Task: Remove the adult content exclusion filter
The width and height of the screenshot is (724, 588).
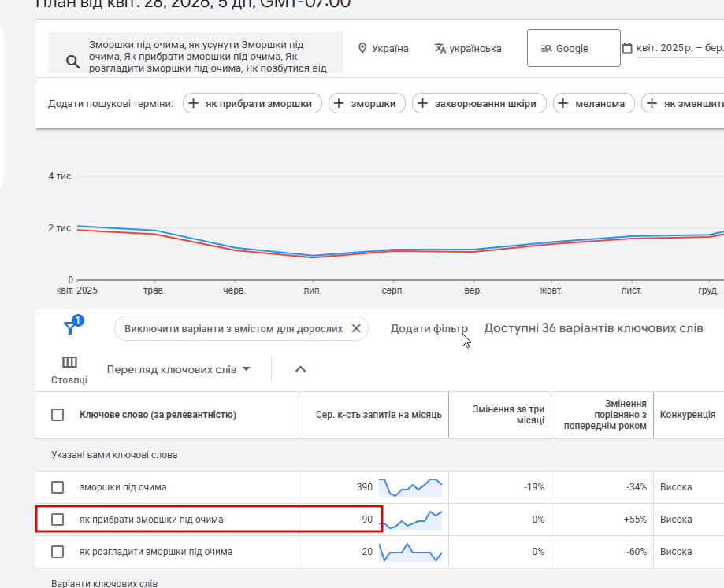Action: [356, 328]
